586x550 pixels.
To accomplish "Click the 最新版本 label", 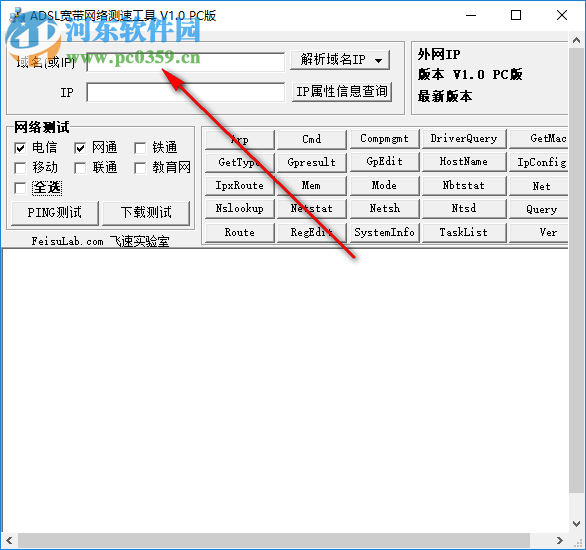I will 445,96.
